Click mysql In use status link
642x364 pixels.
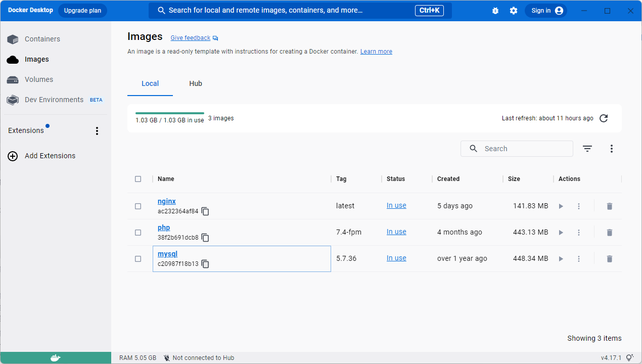point(396,258)
